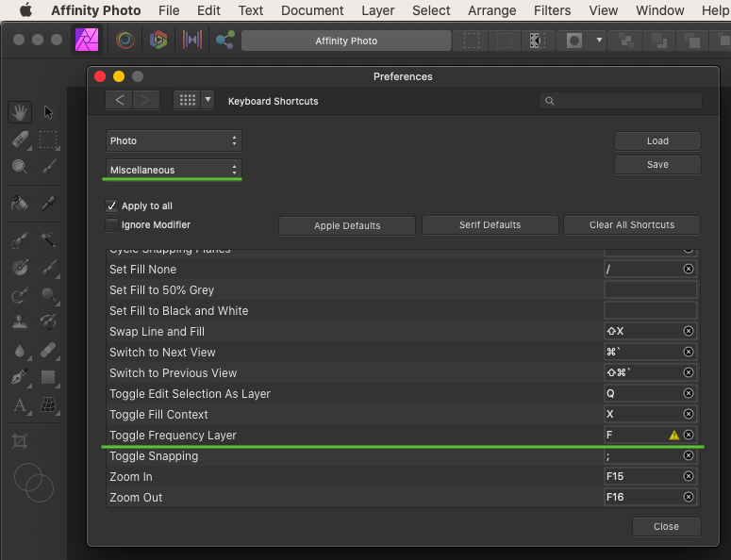
Task: Open the preferences grid dropdown arrow
Action: click(208, 100)
